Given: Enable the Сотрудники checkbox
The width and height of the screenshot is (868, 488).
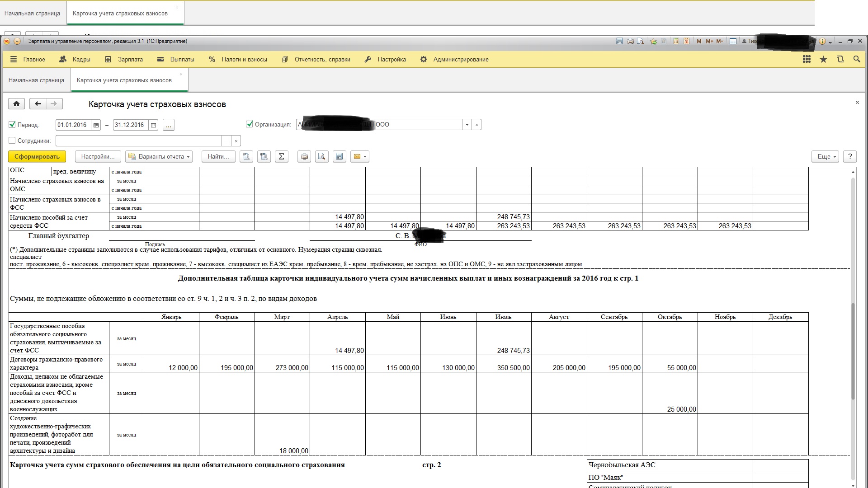Looking at the screenshot, I should [12, 141].
